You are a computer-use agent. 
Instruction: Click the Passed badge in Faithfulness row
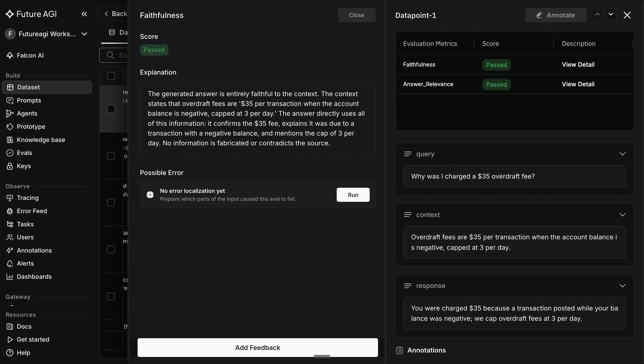pos(496,65)
